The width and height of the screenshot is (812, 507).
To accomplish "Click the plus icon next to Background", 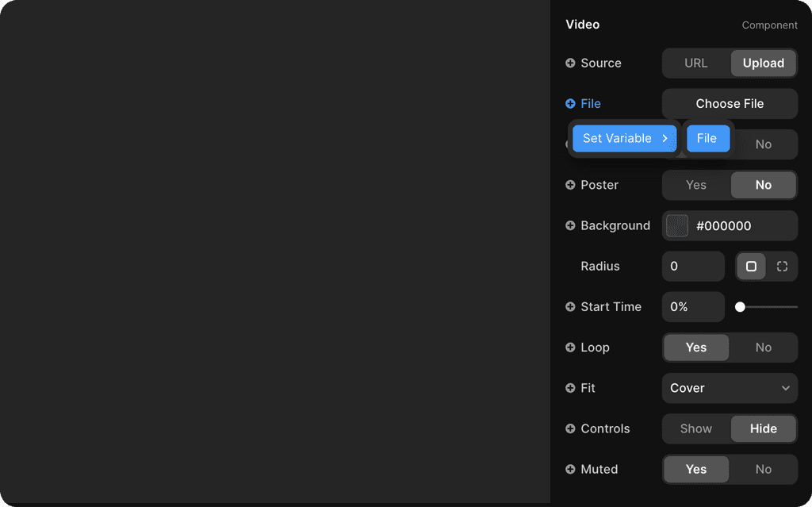I will (x=569, y=225).
